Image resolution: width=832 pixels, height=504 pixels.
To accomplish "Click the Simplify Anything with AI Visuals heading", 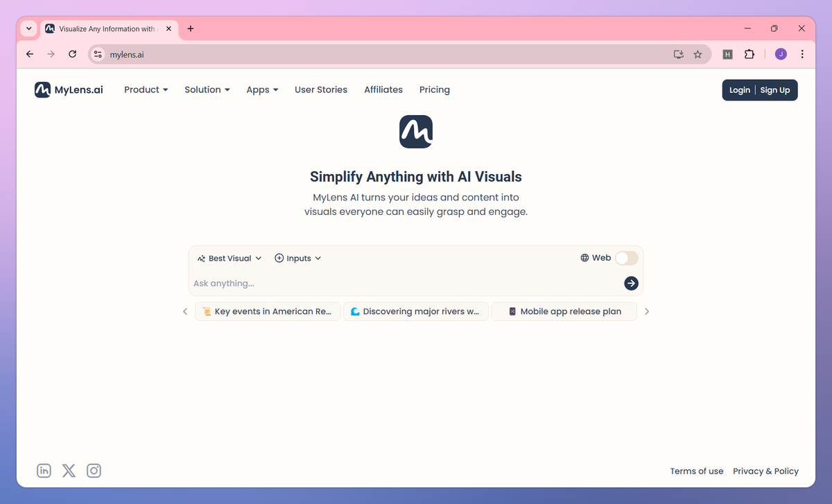I will tap(416, 177).
